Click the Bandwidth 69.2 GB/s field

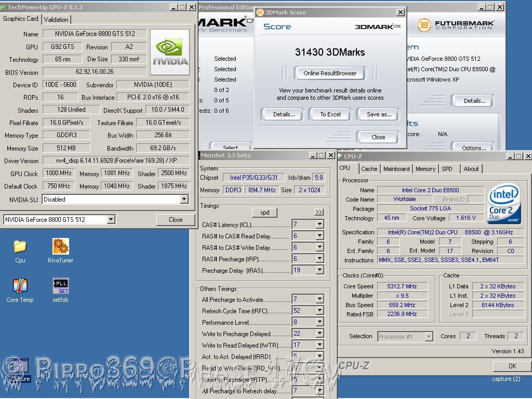(163, 148)
